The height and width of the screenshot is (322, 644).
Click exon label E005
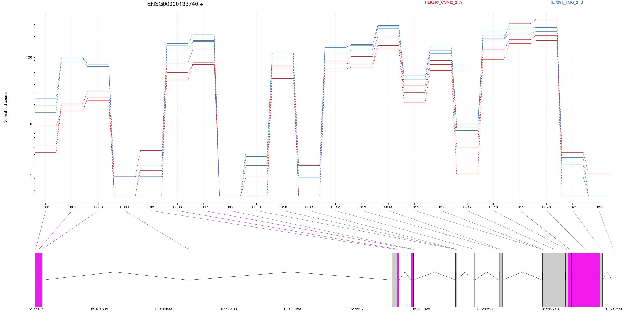click(151, 207)
